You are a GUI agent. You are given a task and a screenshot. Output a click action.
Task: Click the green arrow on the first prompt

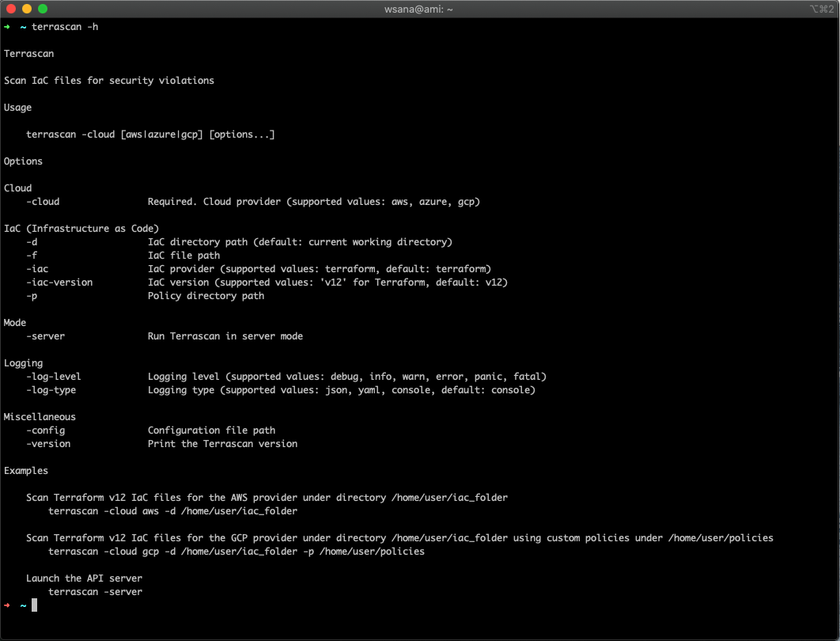click(x=7, y=27)
